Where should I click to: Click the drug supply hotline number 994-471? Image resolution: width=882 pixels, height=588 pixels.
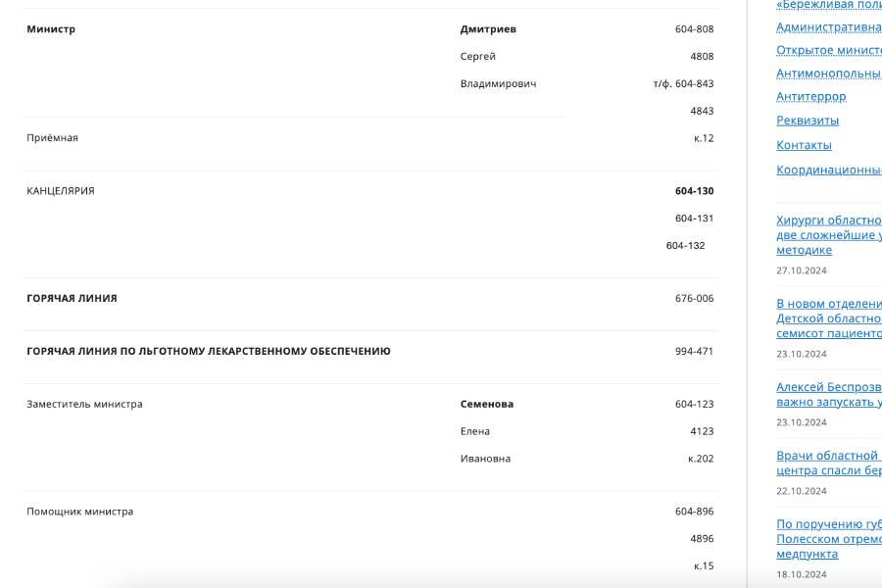coord(694,352)
